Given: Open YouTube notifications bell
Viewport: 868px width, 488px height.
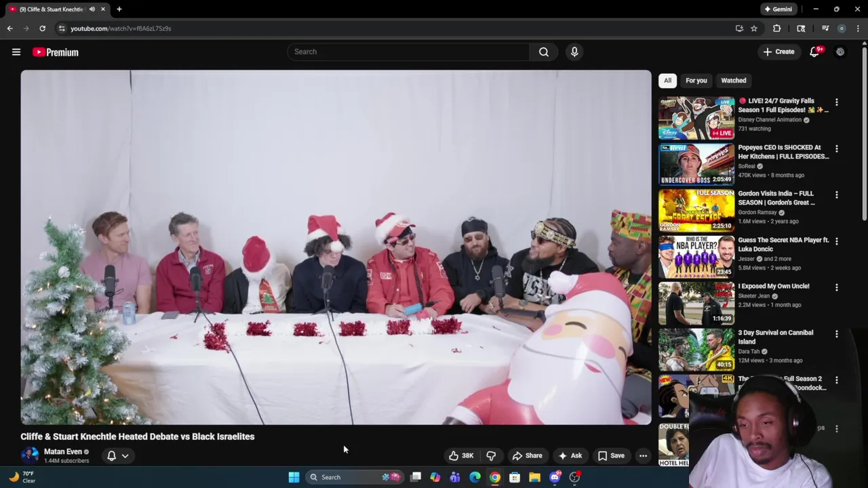Looking at the screenshot, I should [x=815, y=52].
